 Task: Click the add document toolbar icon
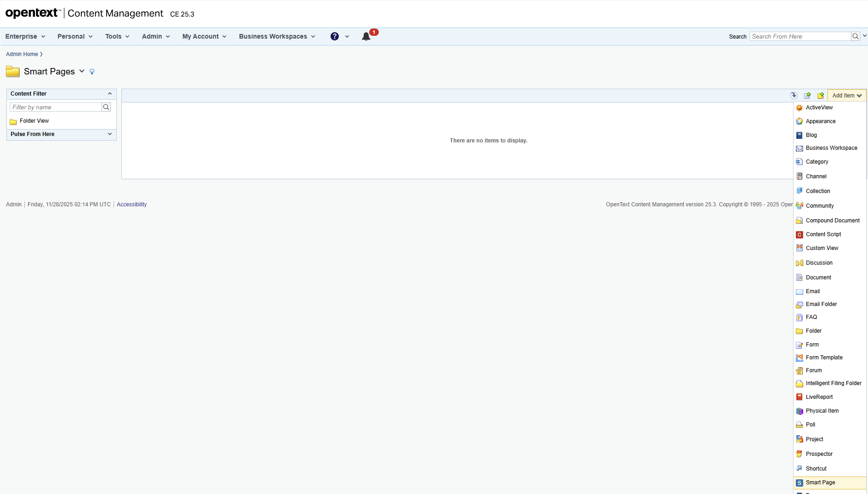pos(807,95)
